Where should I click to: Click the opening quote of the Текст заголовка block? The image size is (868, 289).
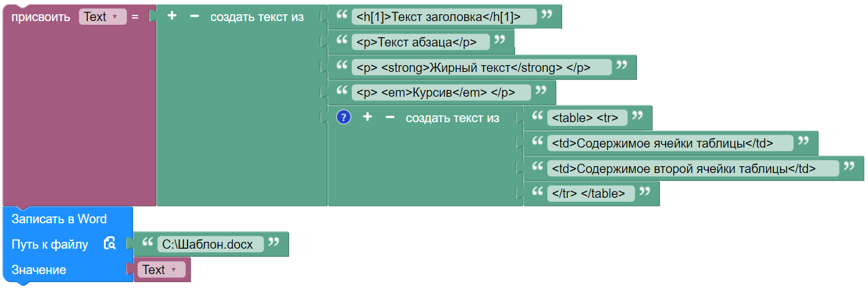point(341,15)
